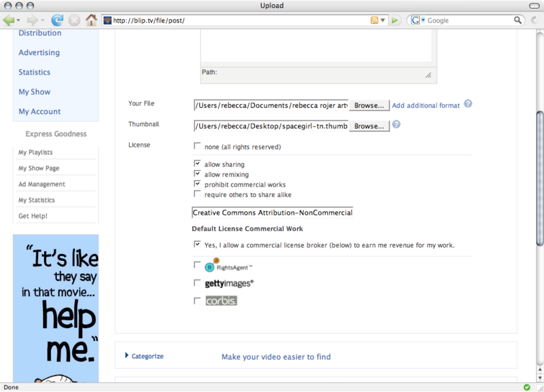Screen dimensions: 544x392
Task: Open My Show in the sidebar
Action: [x=35, y=92]
